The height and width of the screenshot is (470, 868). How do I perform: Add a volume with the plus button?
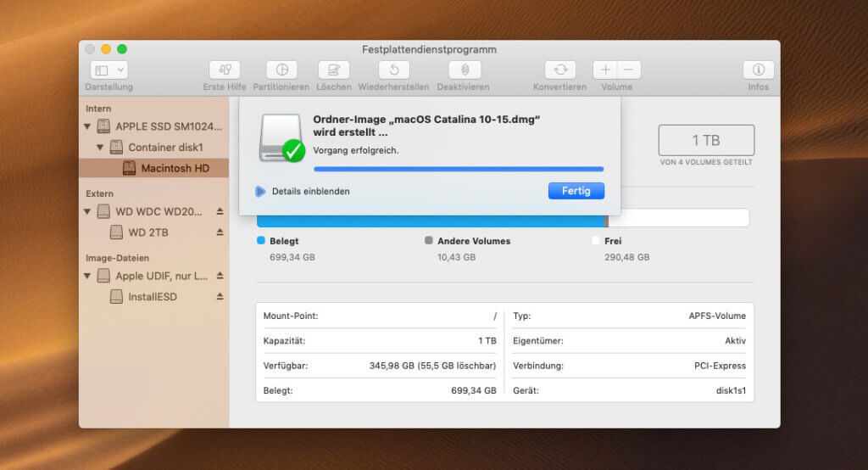605,70
